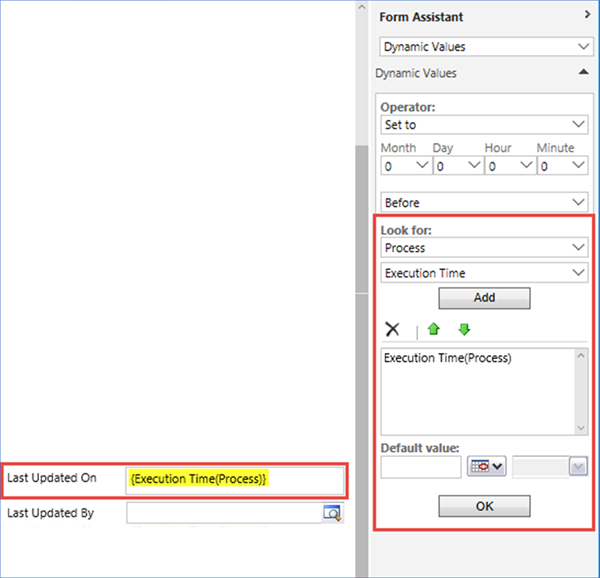Collapse the Dynamic Values section triangle
This screenshot has width=600, height=578.
(x=583, y=73)
